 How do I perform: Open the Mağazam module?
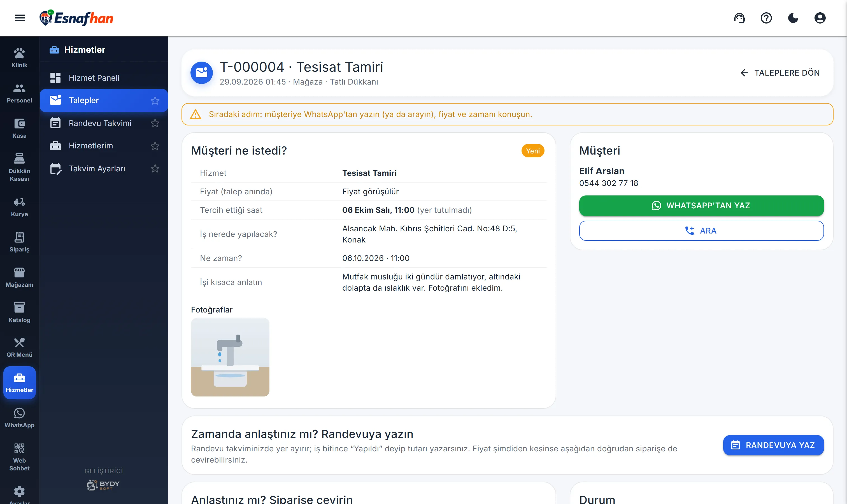[x=19, y=278]
